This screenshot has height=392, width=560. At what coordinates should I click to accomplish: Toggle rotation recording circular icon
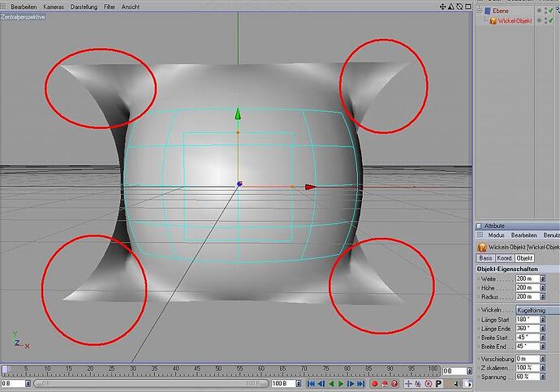pos(429,384)
